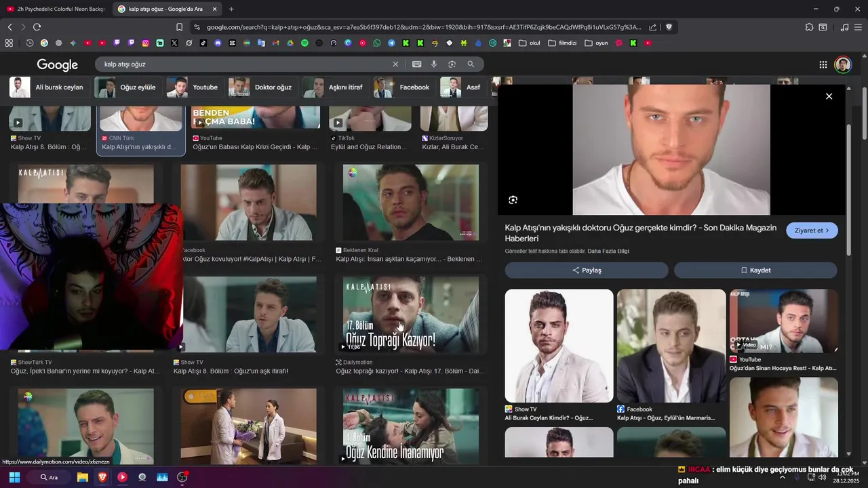Viewport: 868px width, 488px height.
Task: Search by image with Google Lens
Action: (x=452, y=64)
